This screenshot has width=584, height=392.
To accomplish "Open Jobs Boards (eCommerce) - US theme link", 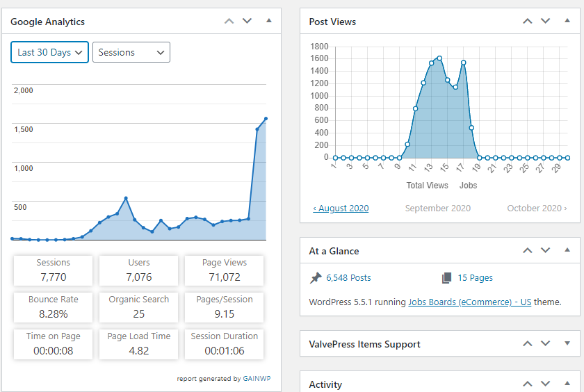I will (x=470, y=302).
